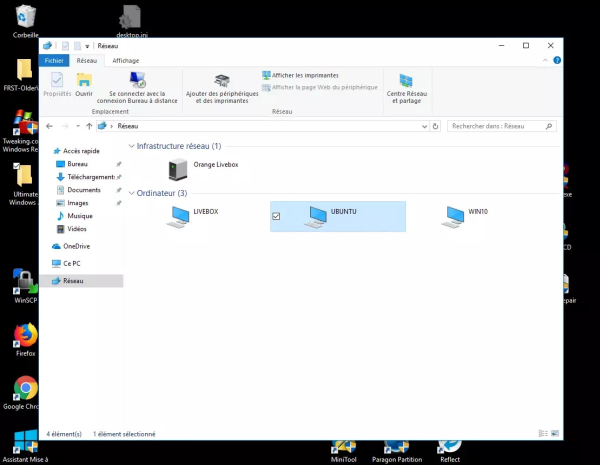Click Ajouter des périphériques et des imprimantes

221,88
